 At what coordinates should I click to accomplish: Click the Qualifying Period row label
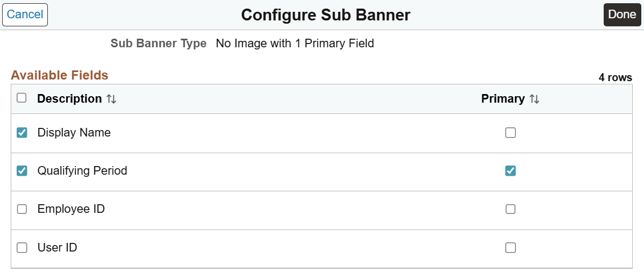(82, 171)
